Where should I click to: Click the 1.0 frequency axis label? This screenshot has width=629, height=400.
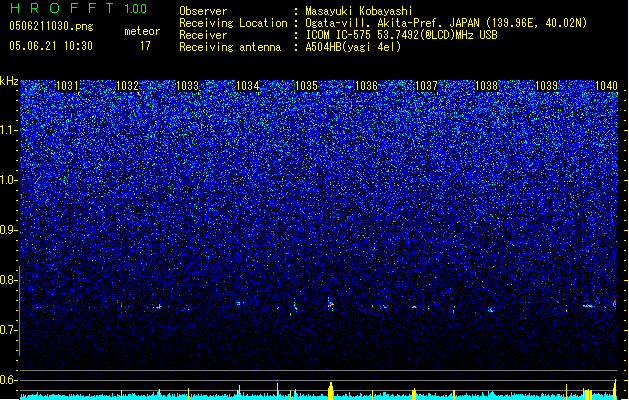(8, 181)
